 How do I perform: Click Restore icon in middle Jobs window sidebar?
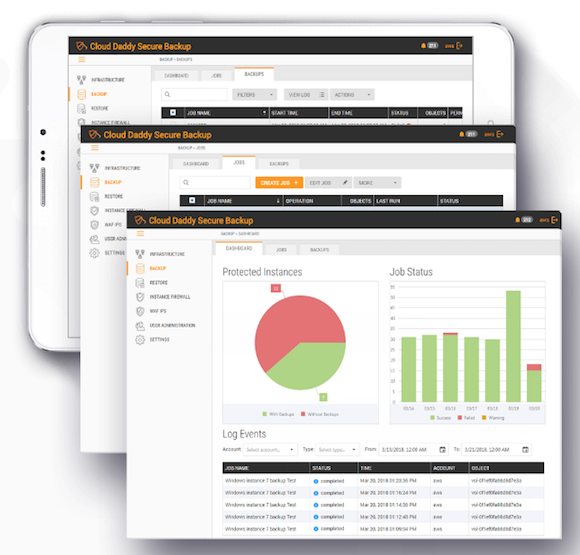95,196
